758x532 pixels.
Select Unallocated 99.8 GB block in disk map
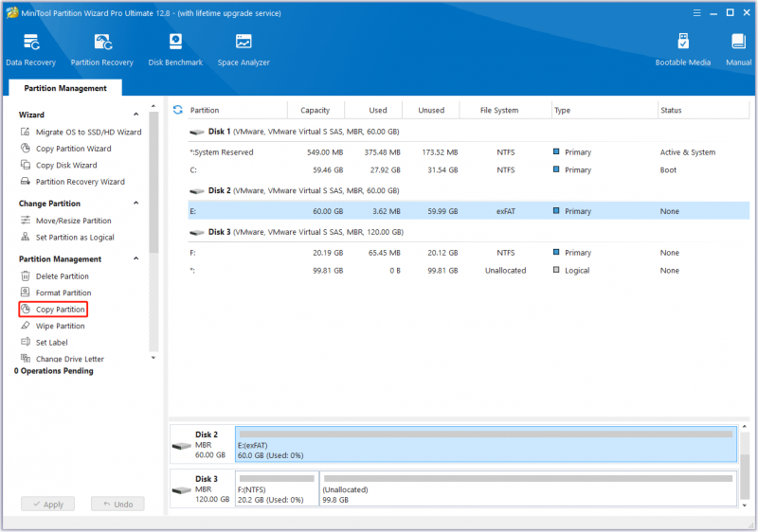pyautogui.click(x=529, y=488)
